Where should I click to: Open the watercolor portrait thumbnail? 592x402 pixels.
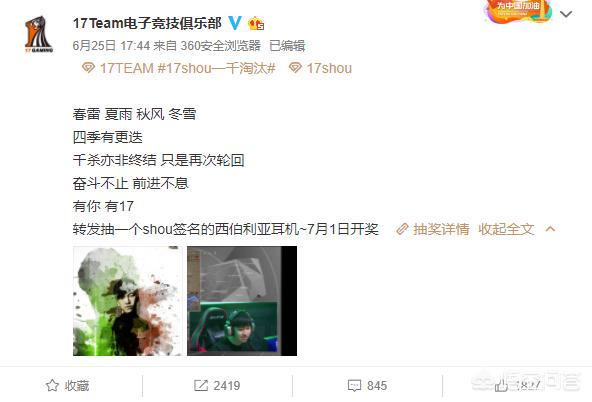(x=128, y=301)
